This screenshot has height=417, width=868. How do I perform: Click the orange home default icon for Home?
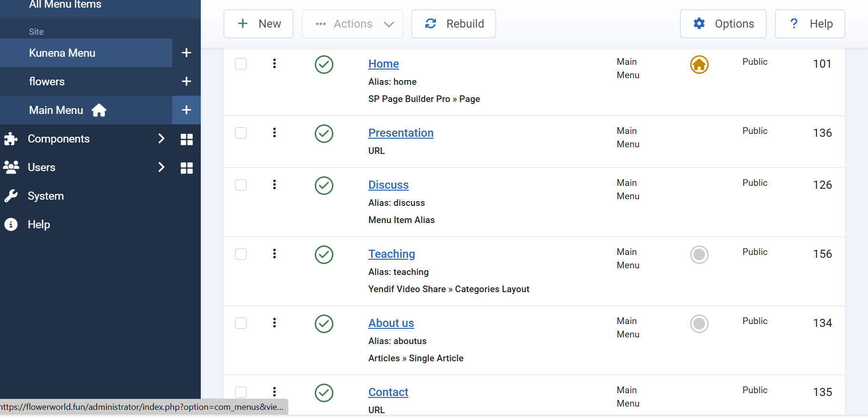[699, 64]
